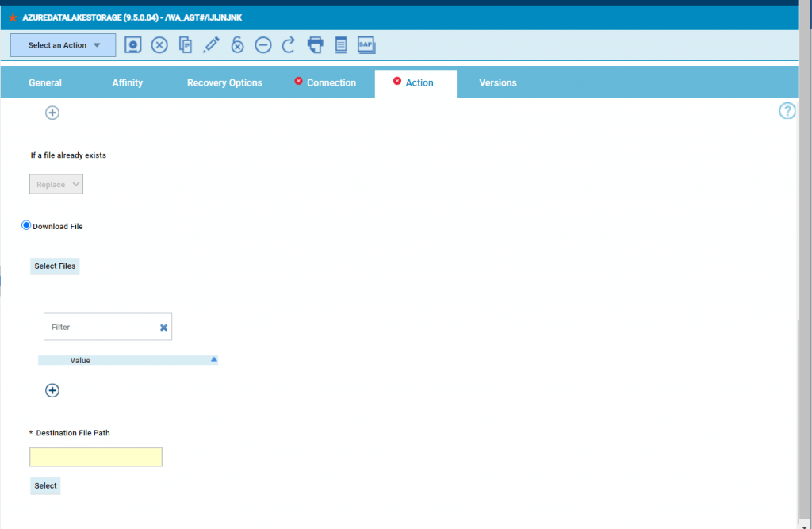Click the Unlock toolbar icon
This screenshot has width=812, height=529.
click(x=237, y=44)
